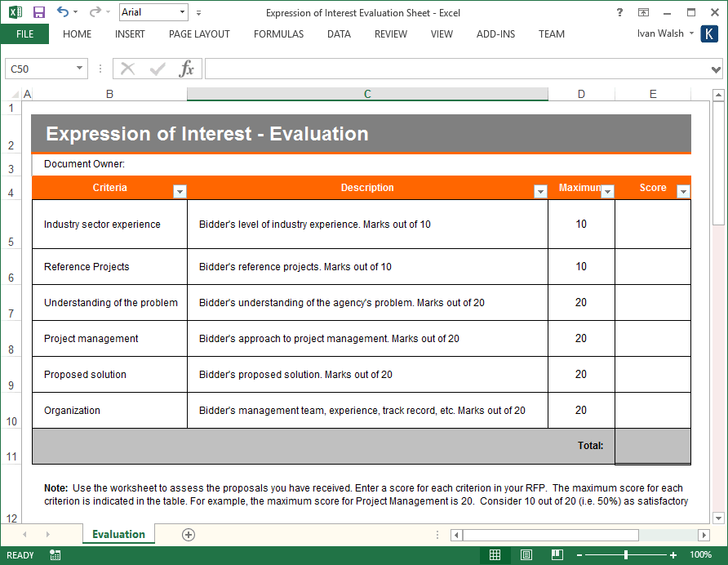Image resolution: width=728 pixels, height=565 pixels.
Task: Switch to Normal view icon
Action: (495, 554)
